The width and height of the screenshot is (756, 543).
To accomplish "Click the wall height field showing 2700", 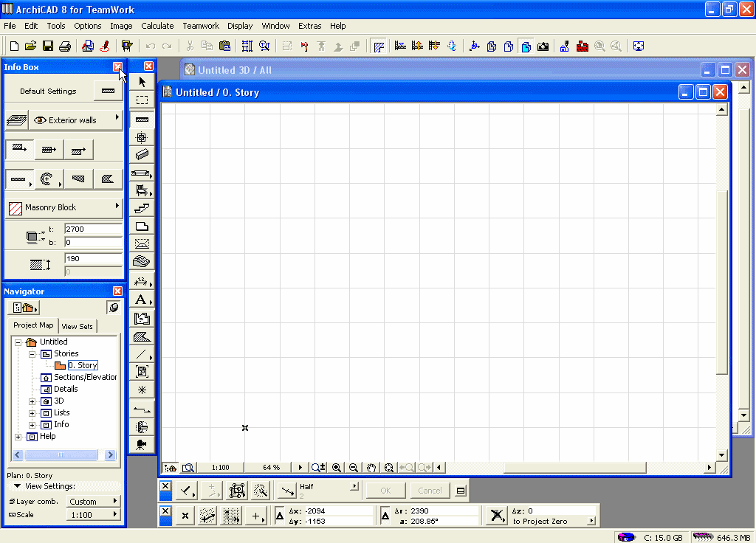I will (x=92, y=229).
